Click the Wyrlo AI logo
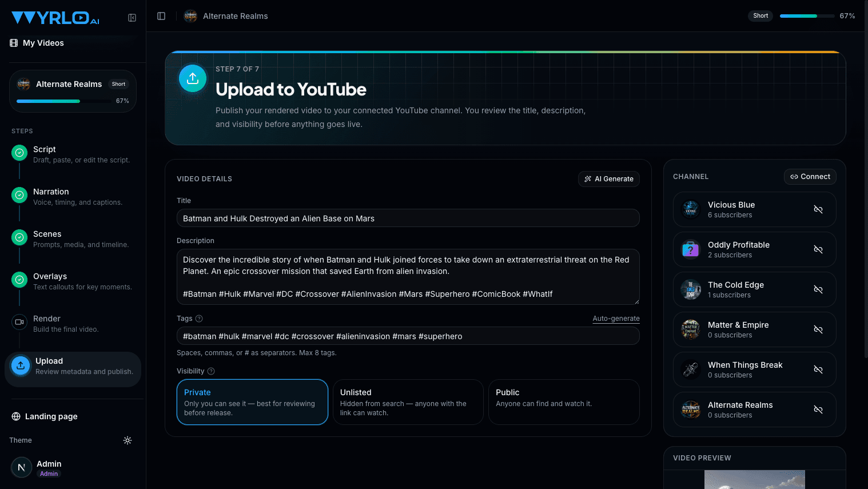Screen dimensions: 868x489 [x=55, y=18]
